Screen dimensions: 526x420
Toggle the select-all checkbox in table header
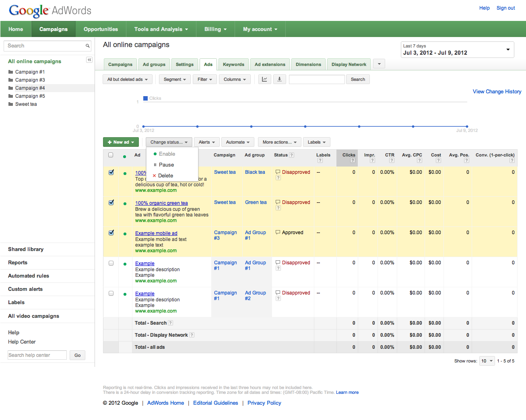tap(111, 155)
